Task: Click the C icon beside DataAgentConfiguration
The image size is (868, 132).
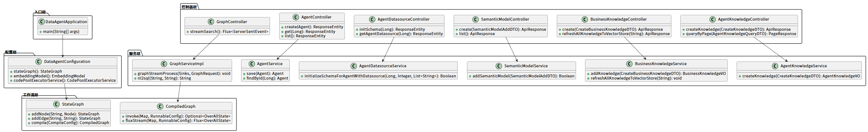Action: pos(39,61)
